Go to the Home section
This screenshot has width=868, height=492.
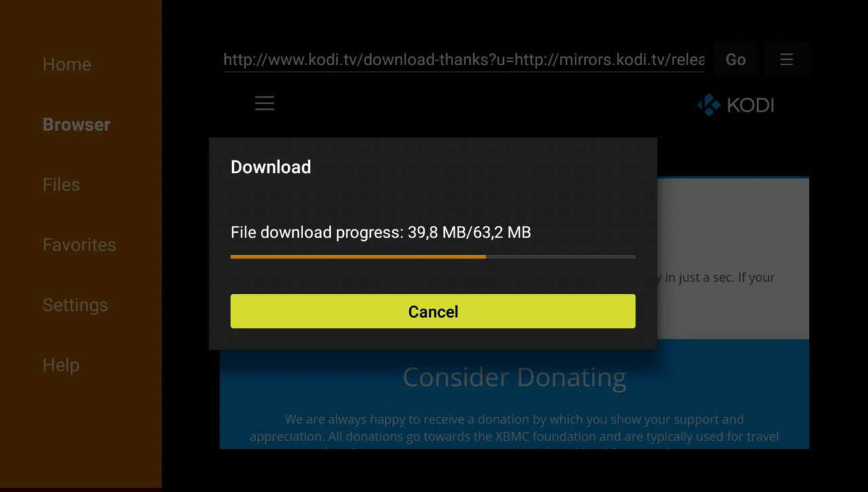tap(66, 64)
